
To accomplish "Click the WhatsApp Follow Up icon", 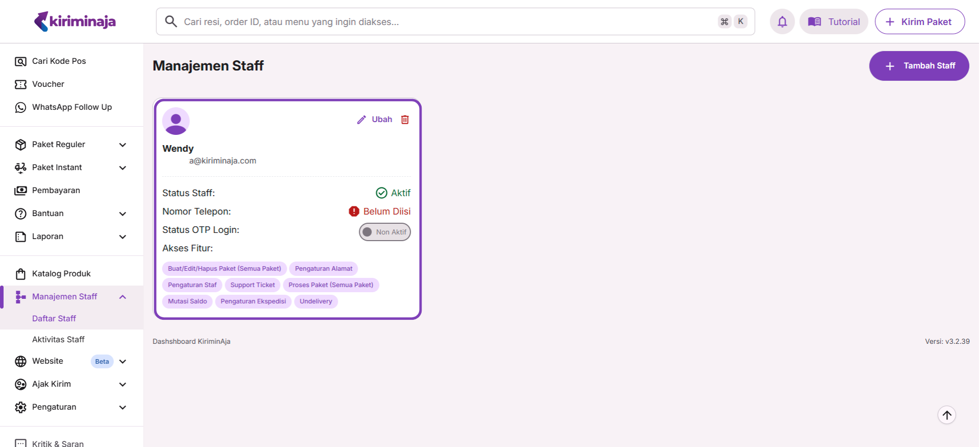I will click(20, 107).
